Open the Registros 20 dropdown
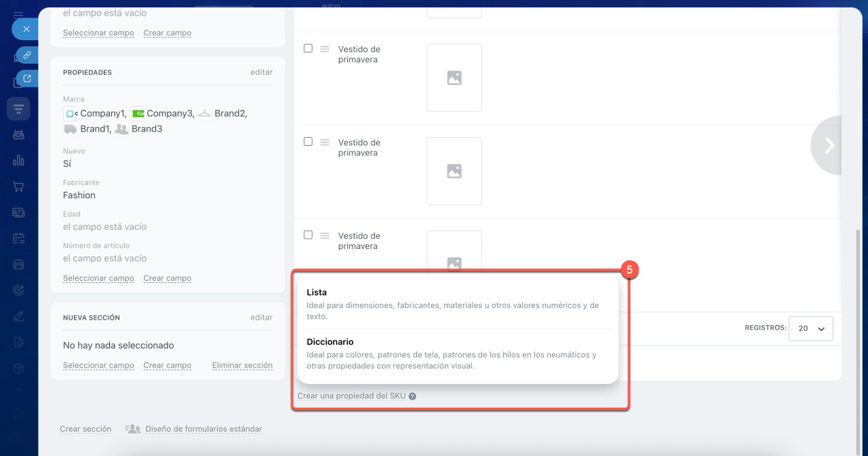868x456 pixels. coord(811,328)
